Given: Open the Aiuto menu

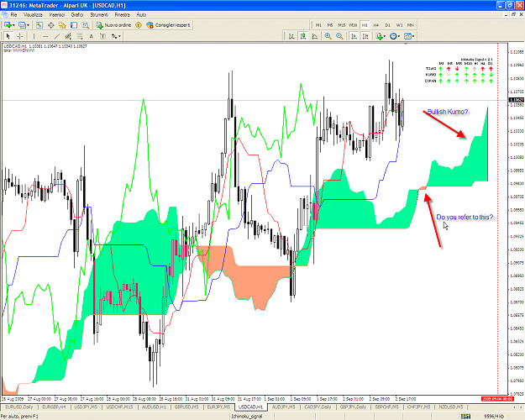Looking at the screenshot, I should coord(141,15).
